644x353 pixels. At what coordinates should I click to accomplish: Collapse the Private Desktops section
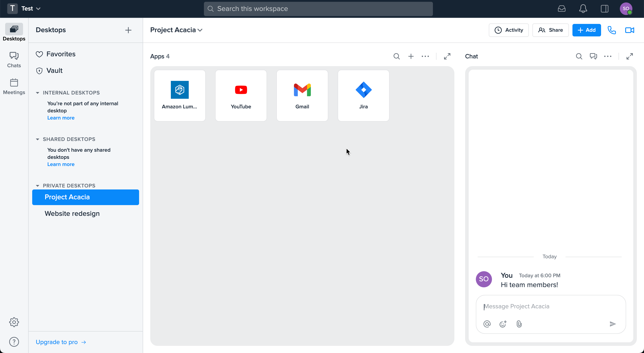click(x=38, y=186)
